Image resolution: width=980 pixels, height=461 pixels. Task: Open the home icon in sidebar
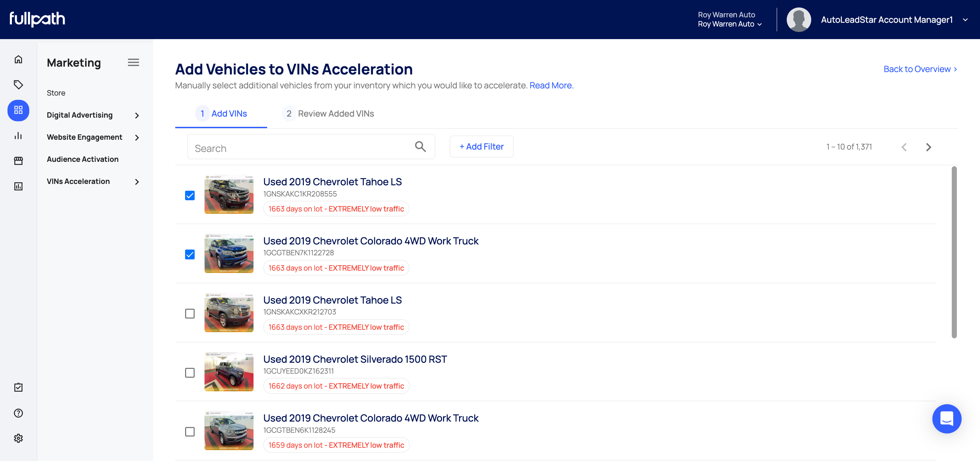pos(18,59)
